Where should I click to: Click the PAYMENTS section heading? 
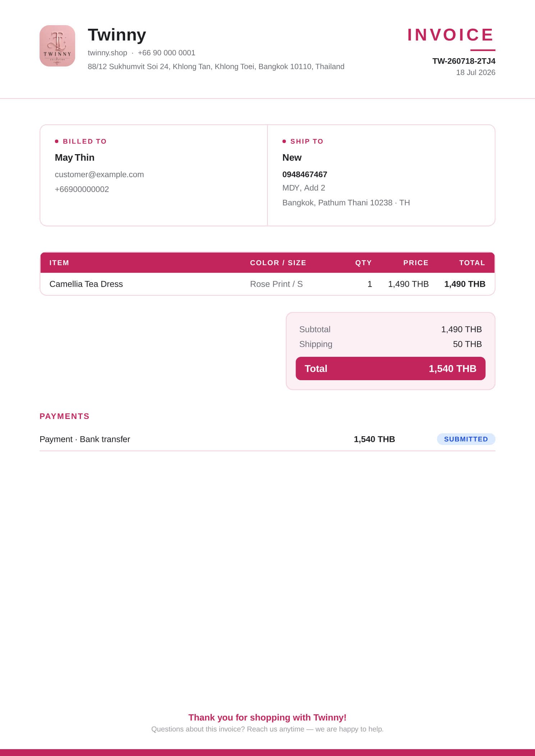64,416
